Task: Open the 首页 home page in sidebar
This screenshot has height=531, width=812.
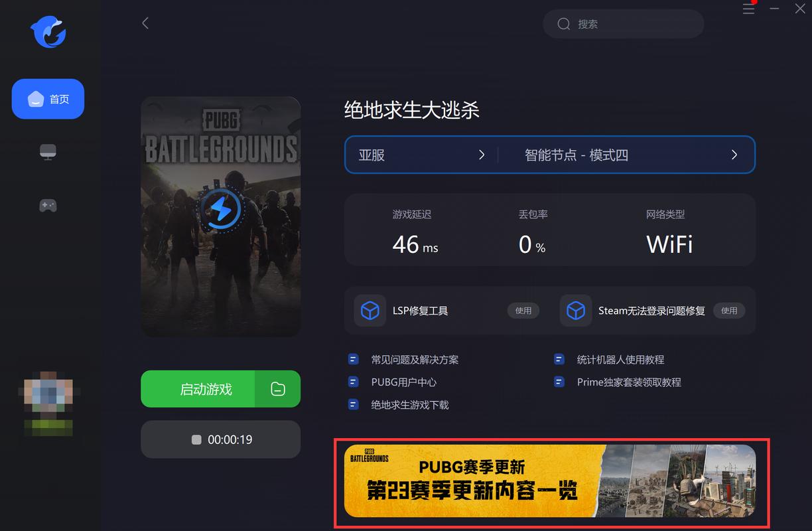Action: [x=48, y=98]
